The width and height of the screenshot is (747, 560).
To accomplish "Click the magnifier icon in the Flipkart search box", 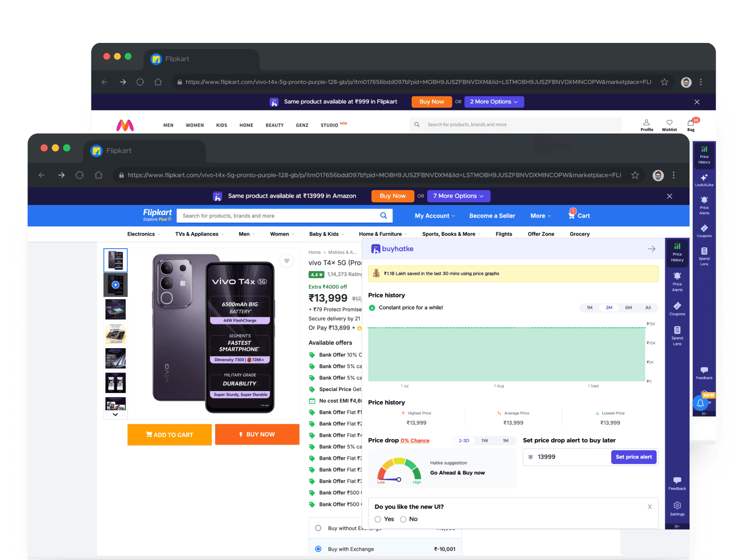I will click(x=384, y=216).
